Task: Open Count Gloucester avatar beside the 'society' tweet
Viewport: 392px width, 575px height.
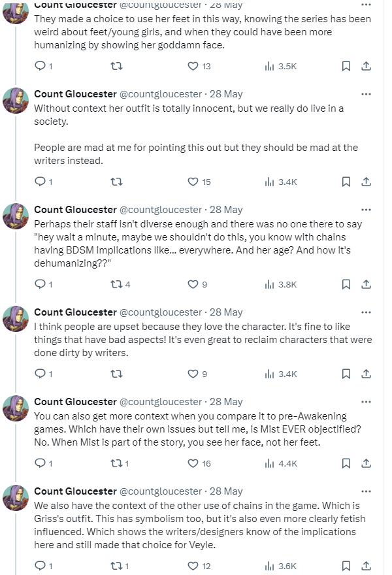Action: point(16,101)
